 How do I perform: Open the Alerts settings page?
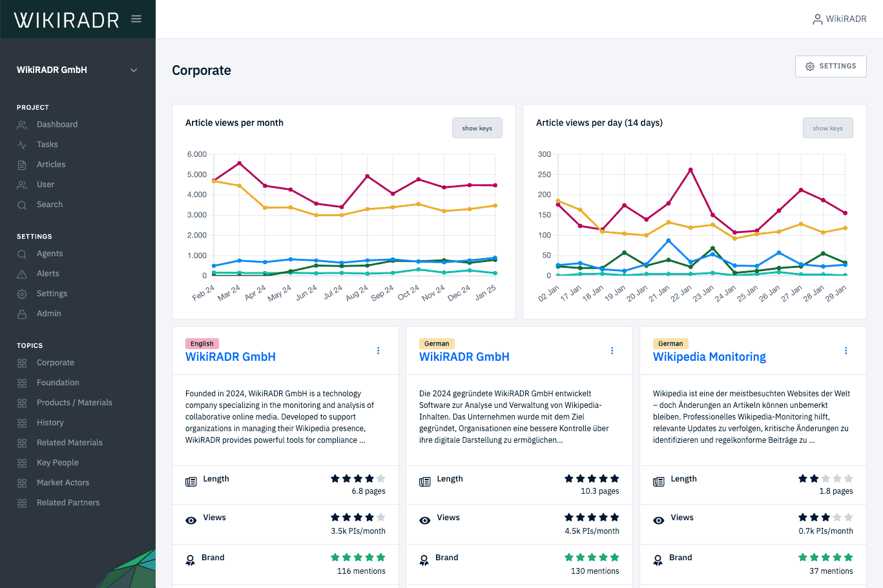pyautogui.click(x=48, y=274)
